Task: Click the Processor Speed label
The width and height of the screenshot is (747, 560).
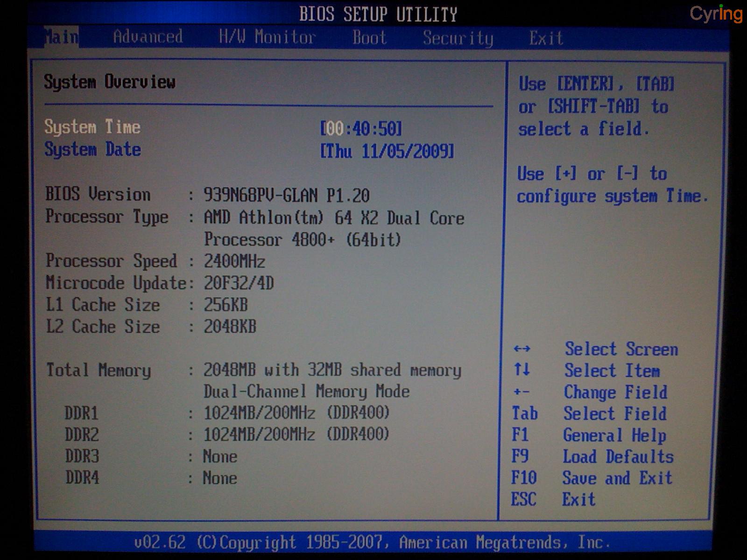Action: 112,261
